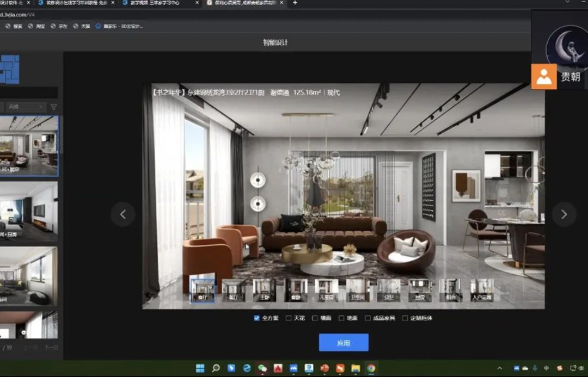
Task: Click the Windows Start button
Action: pyautogui.click(x=200, y=368)
